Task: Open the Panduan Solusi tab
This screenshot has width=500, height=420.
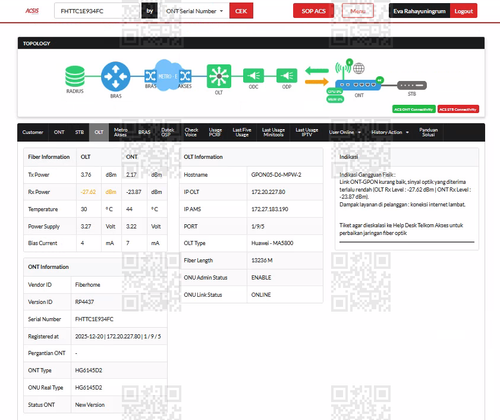Action: (428, 132)
